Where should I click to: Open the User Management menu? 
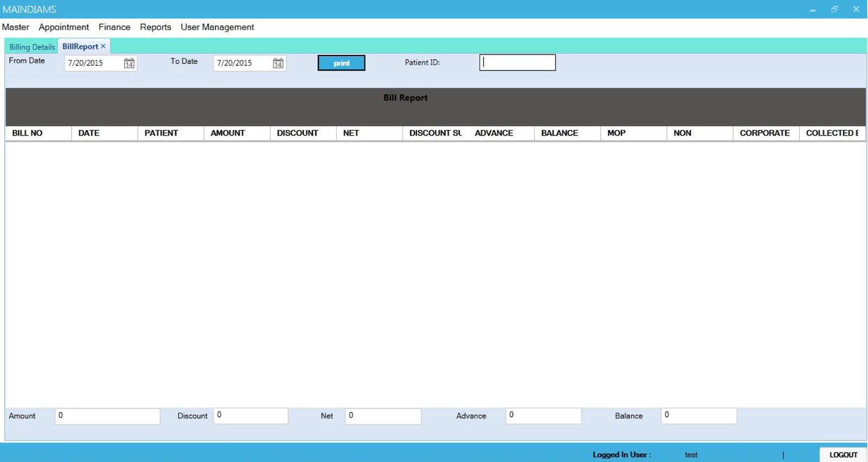(x=217, y=27)
